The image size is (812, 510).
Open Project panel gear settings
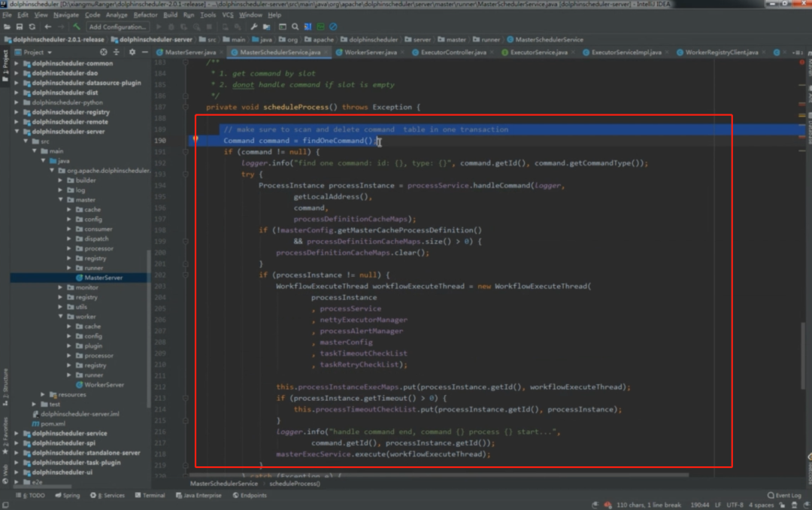[132, 52]
